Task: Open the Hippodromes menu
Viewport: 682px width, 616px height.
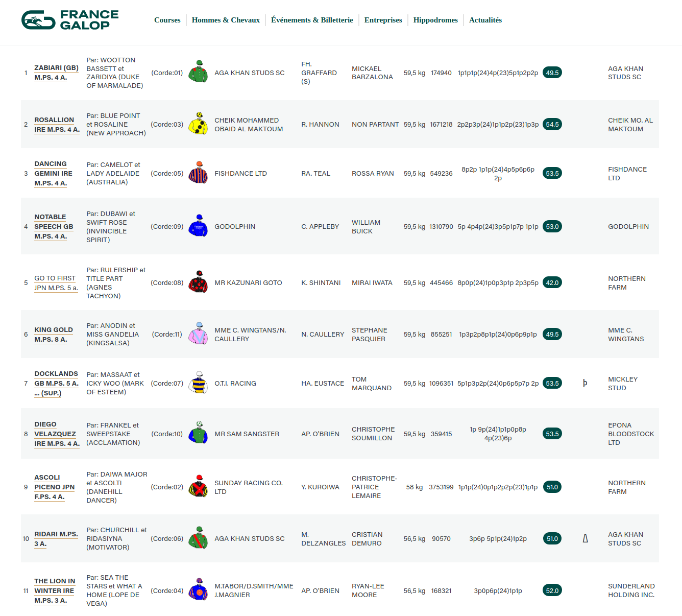Action: pyautogui.click(x=435, y=20)
